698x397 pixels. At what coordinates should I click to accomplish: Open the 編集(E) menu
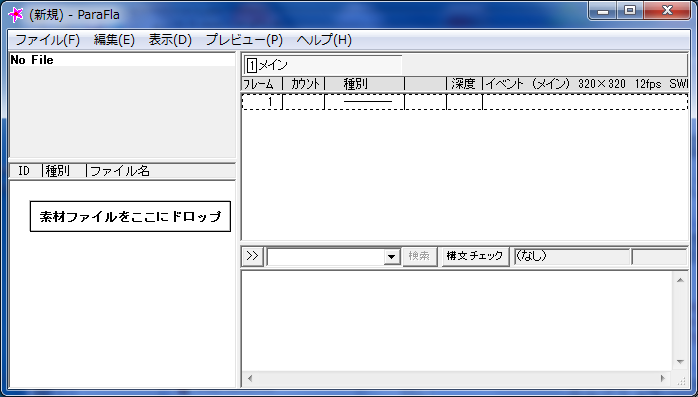tap(114, 40)
